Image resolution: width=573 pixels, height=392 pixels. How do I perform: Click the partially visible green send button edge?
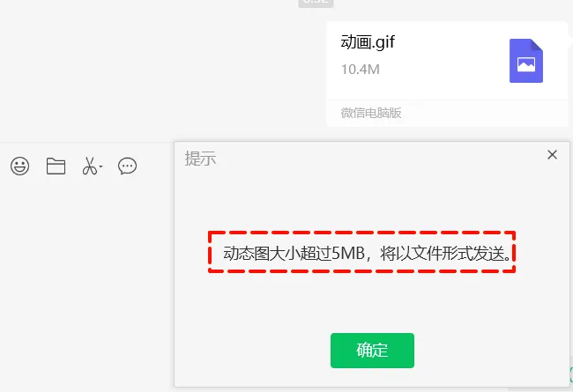click(x=571, y=375)
